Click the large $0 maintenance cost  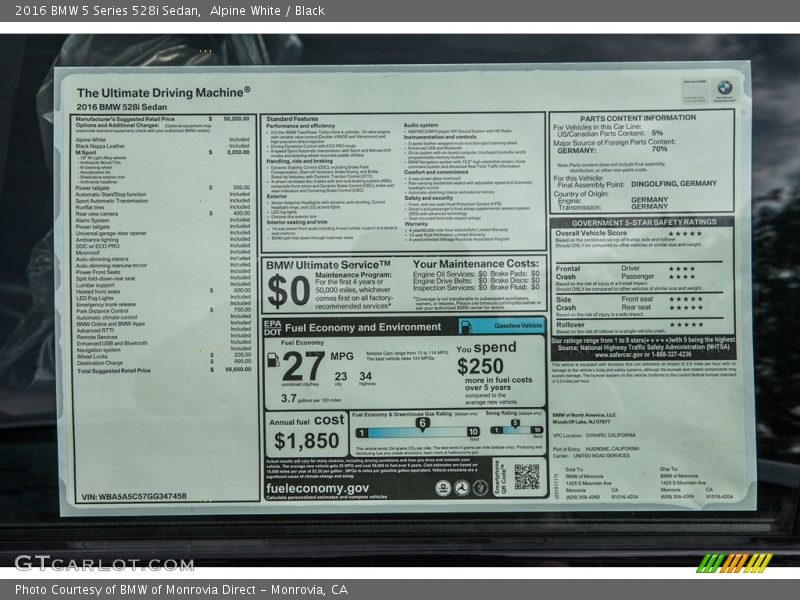point(289,291)
